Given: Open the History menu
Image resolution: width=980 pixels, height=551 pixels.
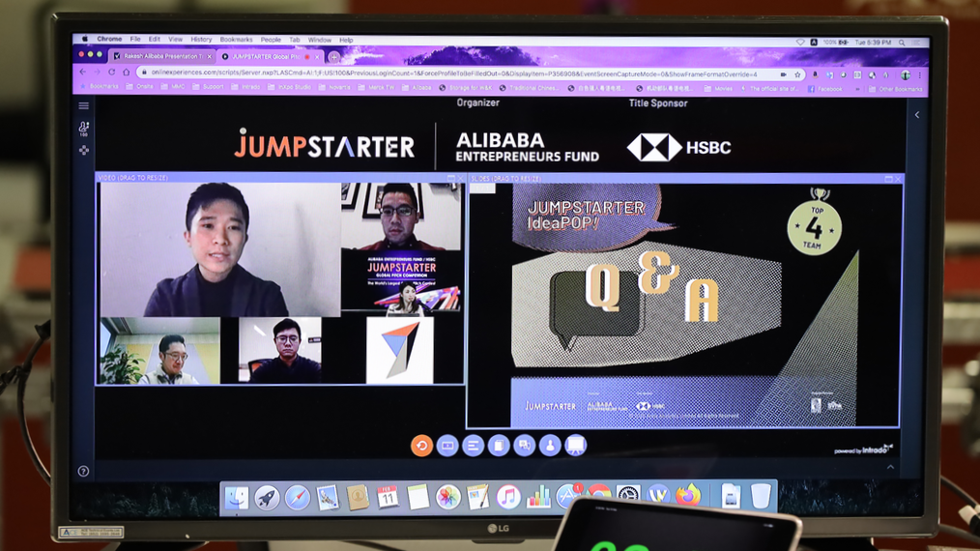Looking at the screenshot, I should coord(201,39).
